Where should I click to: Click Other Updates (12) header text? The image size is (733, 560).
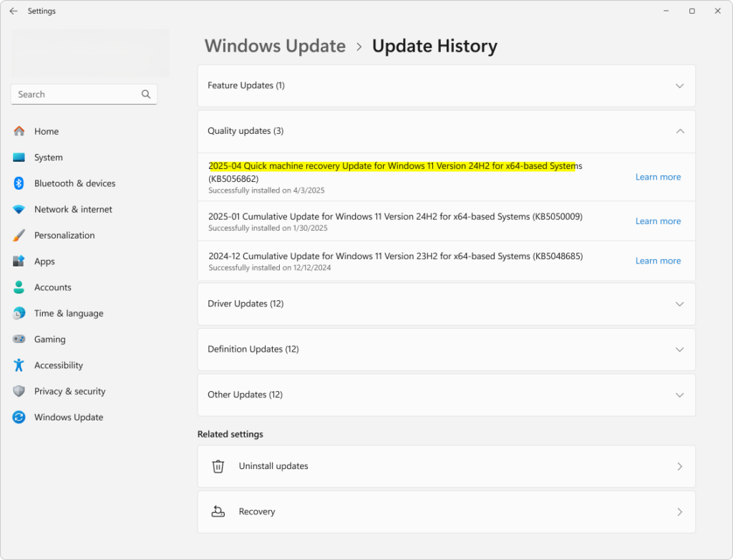pos(245,395)
